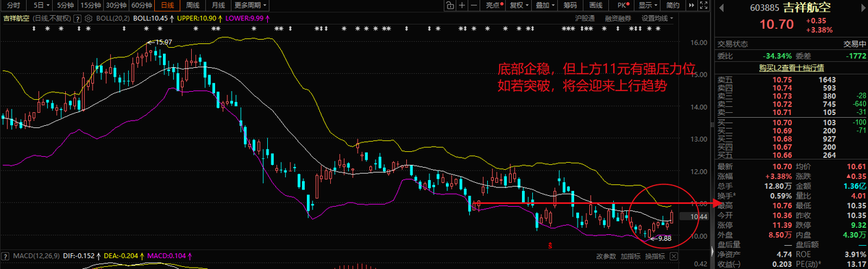Click the 金额 value 1.36亿
Viewport: 868px width, 269px height.
[x=855, y=185]
